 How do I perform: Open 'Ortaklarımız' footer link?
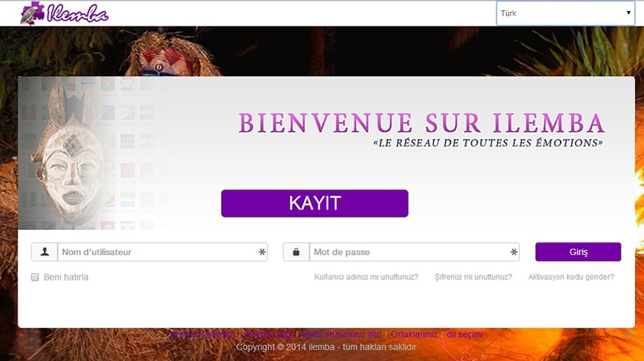pyautogui.click(x=414, y=335)
